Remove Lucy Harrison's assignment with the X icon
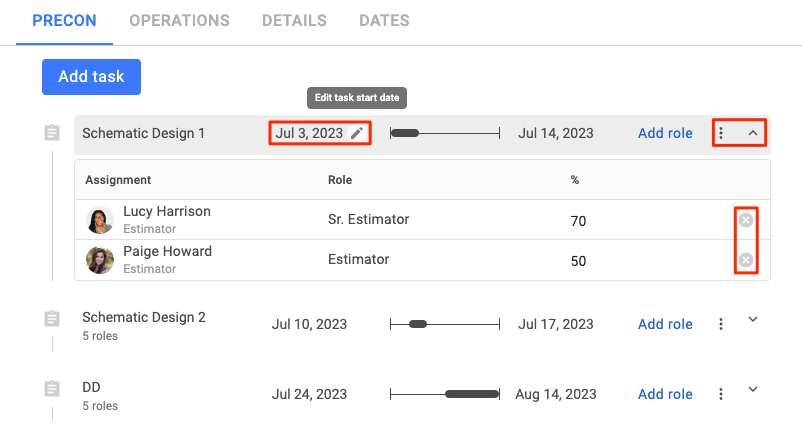The width and height of the screenshot is (802, 436). 746,220
